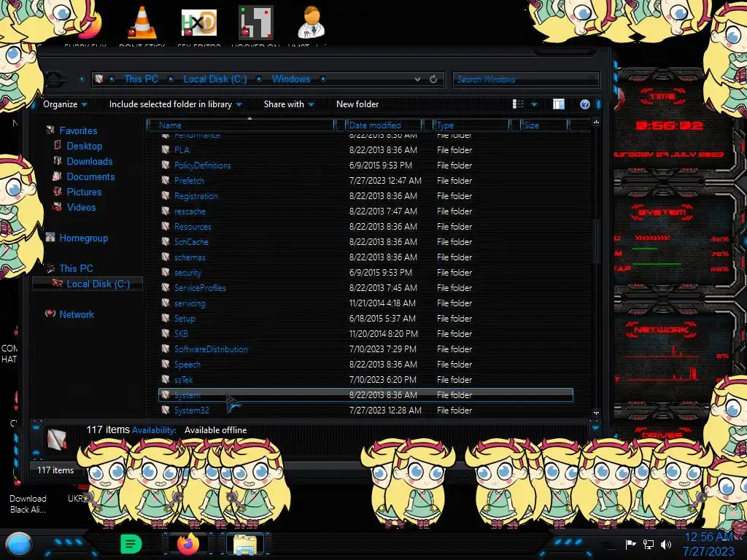Select the Setup folder
Image resolution: width=747 pixels, height=560 pixels.
pyautogui.click(x=185, y=319)
